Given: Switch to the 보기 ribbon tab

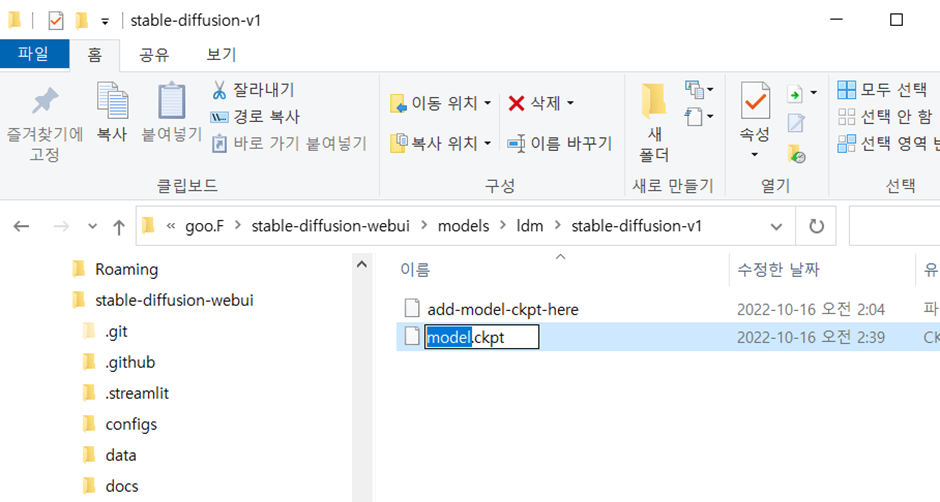Looking at the screenshot, I should 221,55.
